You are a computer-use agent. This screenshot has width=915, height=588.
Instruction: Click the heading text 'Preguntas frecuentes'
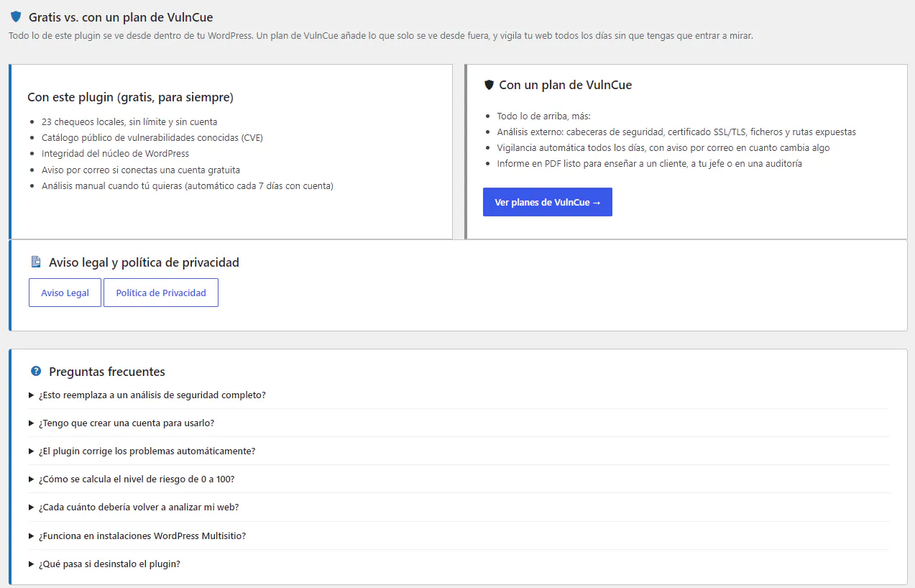(107, 372)
